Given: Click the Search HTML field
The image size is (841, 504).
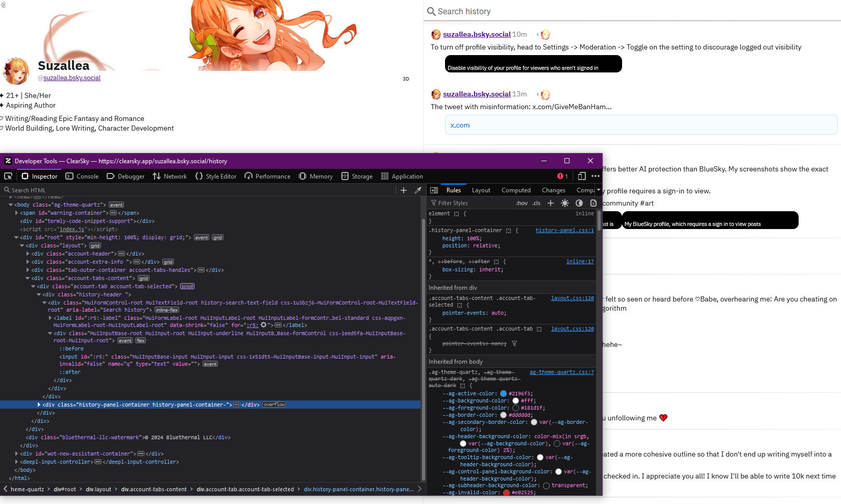Looking at the screenshot, I should pos(199,190).
